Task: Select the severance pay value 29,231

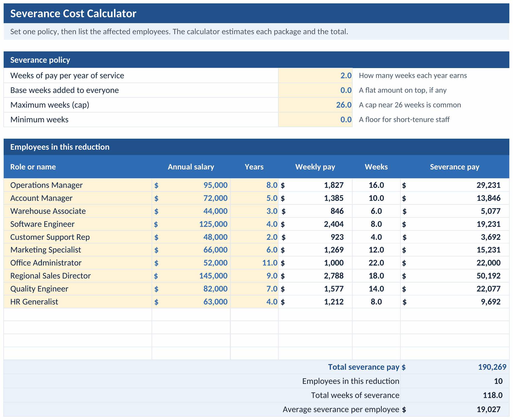Action: 455,185
